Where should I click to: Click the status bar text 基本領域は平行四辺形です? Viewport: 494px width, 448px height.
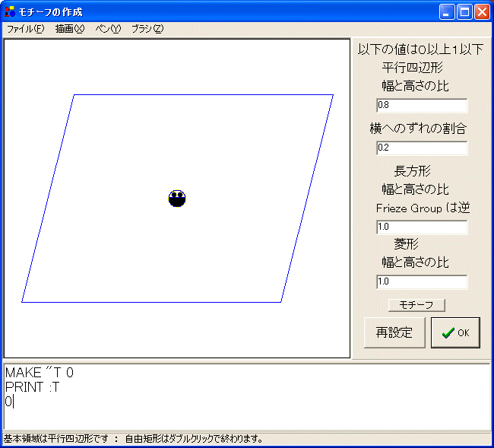click(55, 439)
